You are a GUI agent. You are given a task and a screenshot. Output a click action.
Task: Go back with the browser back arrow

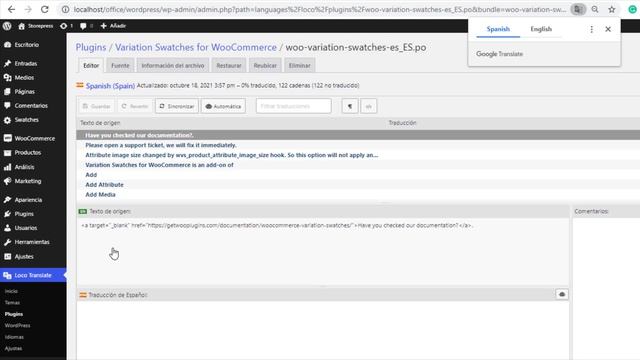click(11, 9)
